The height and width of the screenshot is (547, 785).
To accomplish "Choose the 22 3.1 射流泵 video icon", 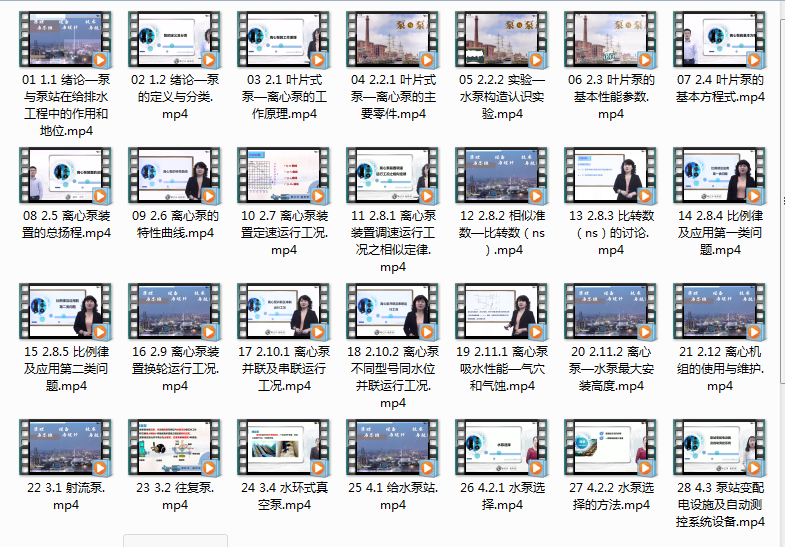I will point(66,448).
